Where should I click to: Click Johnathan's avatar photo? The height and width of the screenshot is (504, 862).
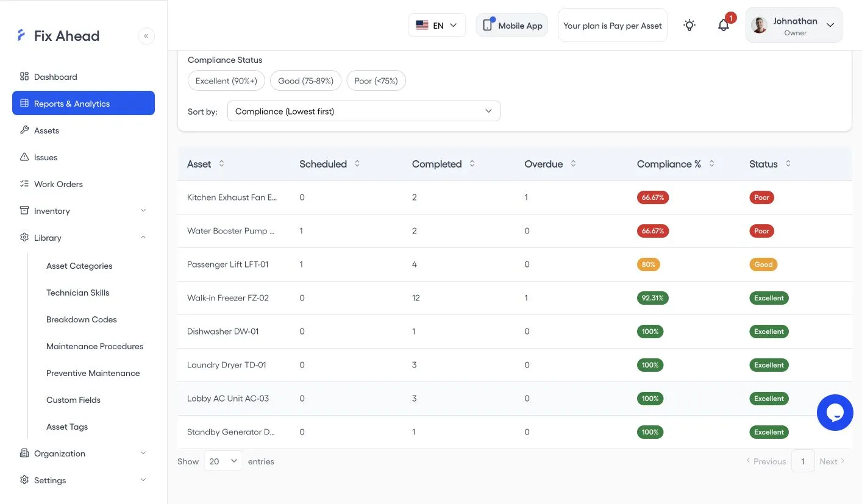point(759,25)
